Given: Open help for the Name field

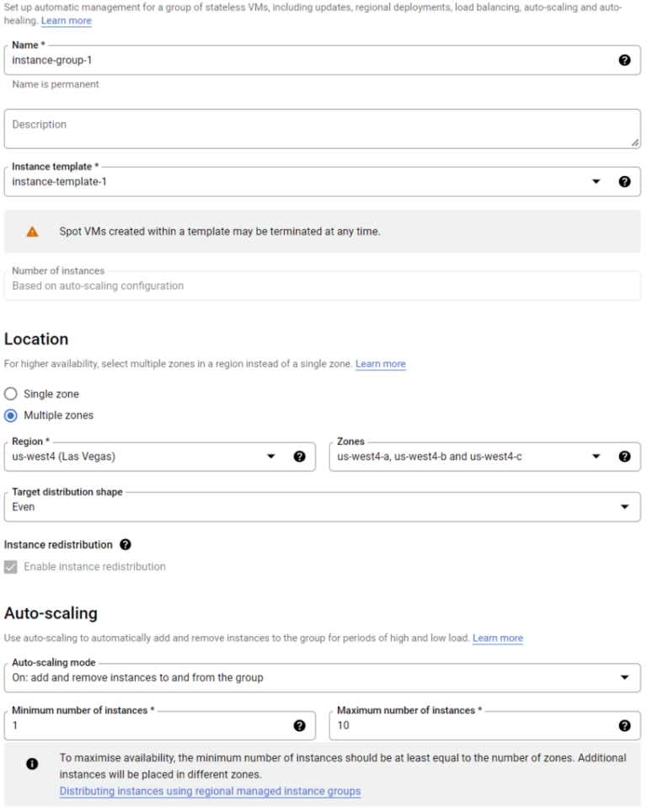Looking at the screenshot, I should click(x=624, y=60).
